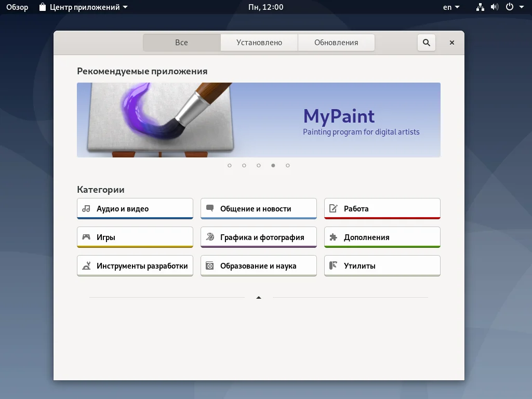Click the music note icon

point(87,208)
